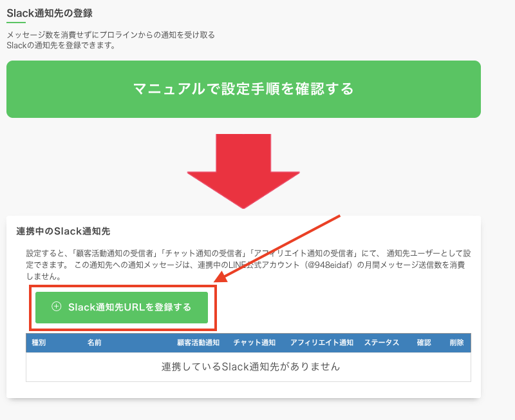Select the 種別 column header
Viewport: 515px width, 420px height.
point(39,343)
